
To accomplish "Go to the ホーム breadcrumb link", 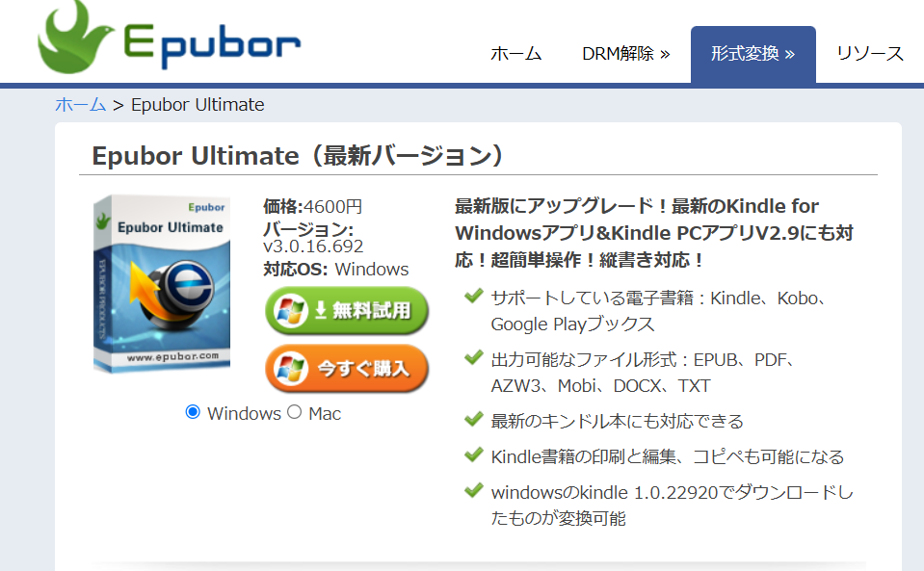I will [x=80, y=105].
